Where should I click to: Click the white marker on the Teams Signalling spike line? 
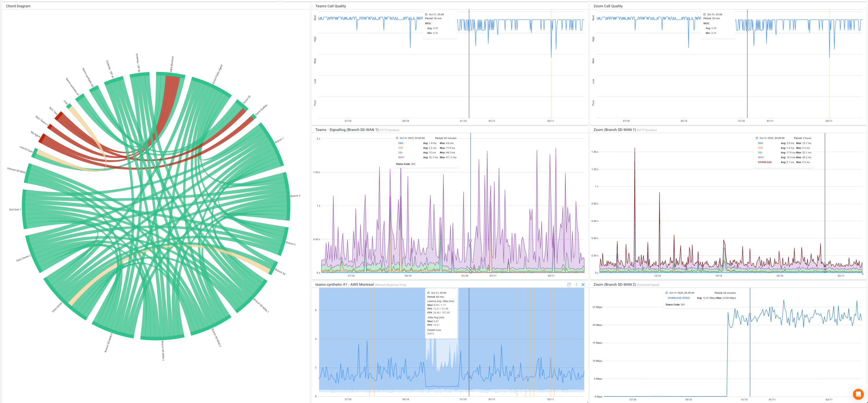470,241
